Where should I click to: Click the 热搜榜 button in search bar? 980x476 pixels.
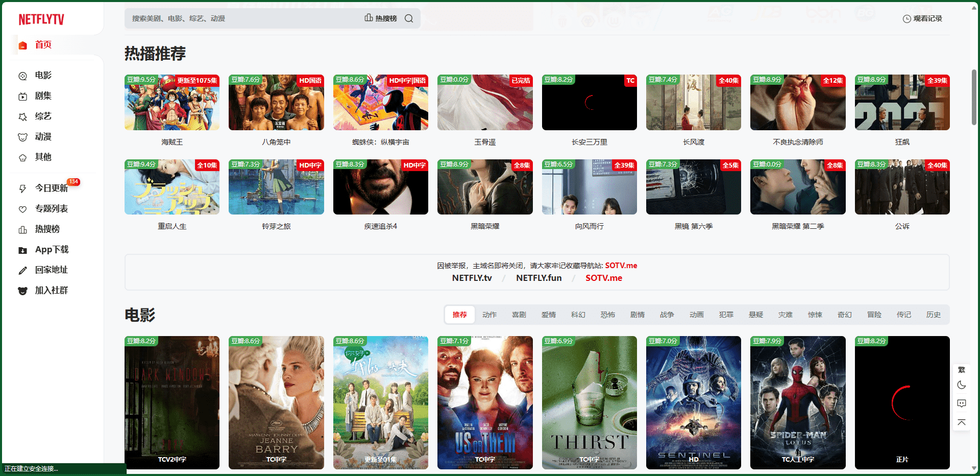381,18
